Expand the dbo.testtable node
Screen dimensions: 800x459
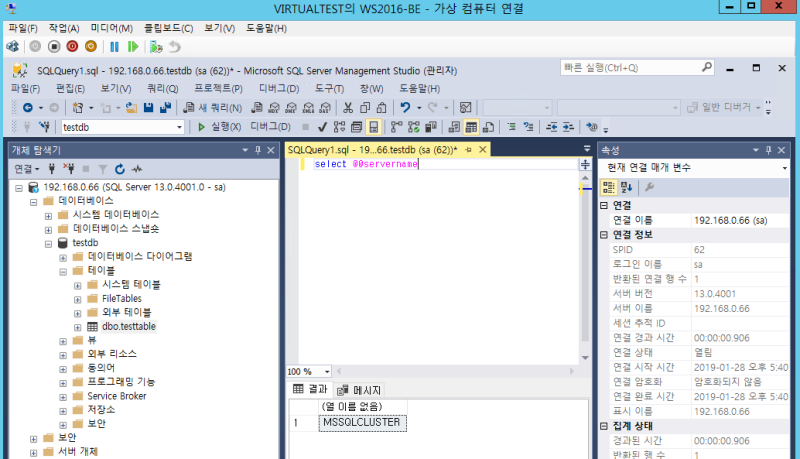point(77,327)
